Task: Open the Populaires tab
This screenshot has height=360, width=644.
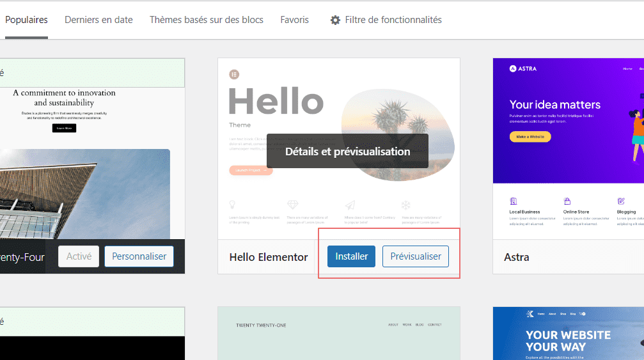Action: (x=26, y=20)
